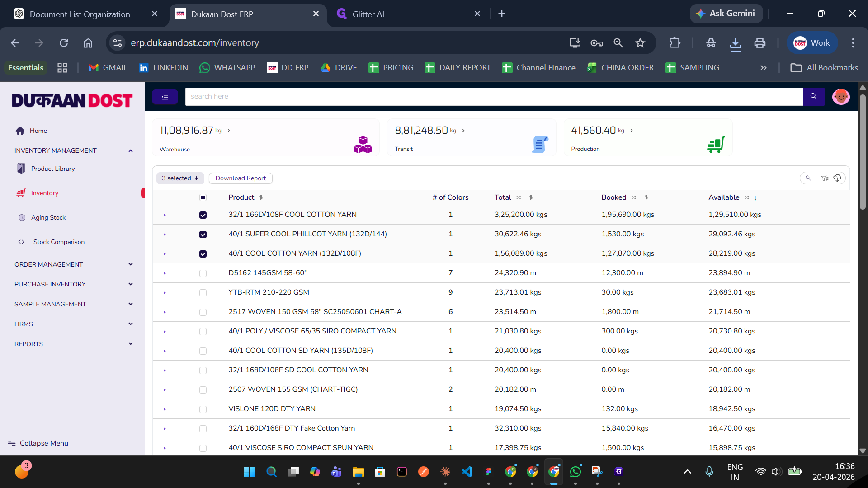Open the user avatar profile icon
This screenshot has height=488, width=868.
click(x=840, y=97)
